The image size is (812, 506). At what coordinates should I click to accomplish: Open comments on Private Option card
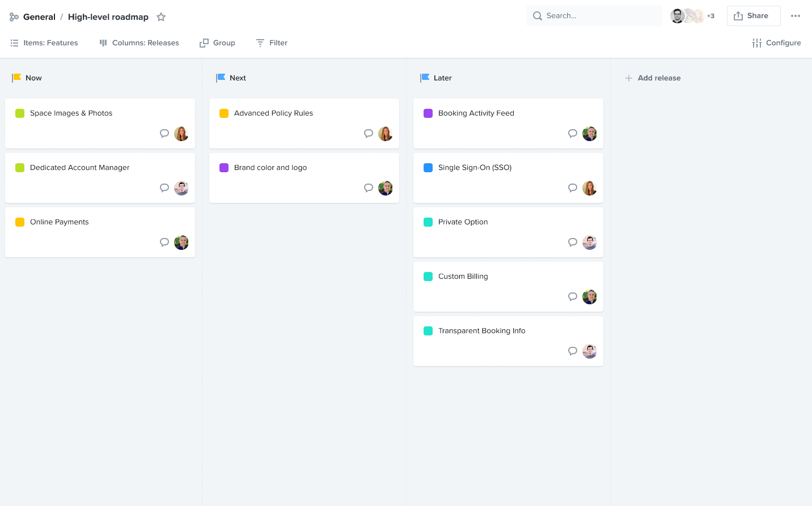tap(573, 243)
